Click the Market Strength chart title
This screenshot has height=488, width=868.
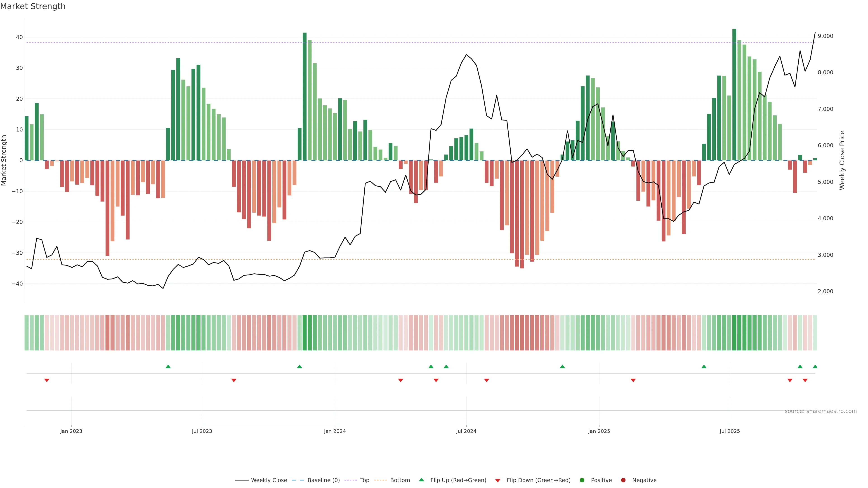(x=33, y=6)
